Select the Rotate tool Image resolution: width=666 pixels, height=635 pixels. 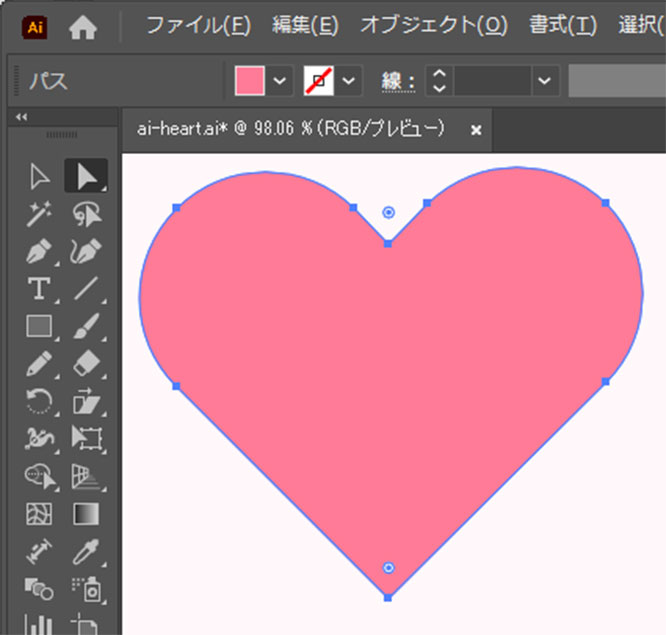pos(39,401)
